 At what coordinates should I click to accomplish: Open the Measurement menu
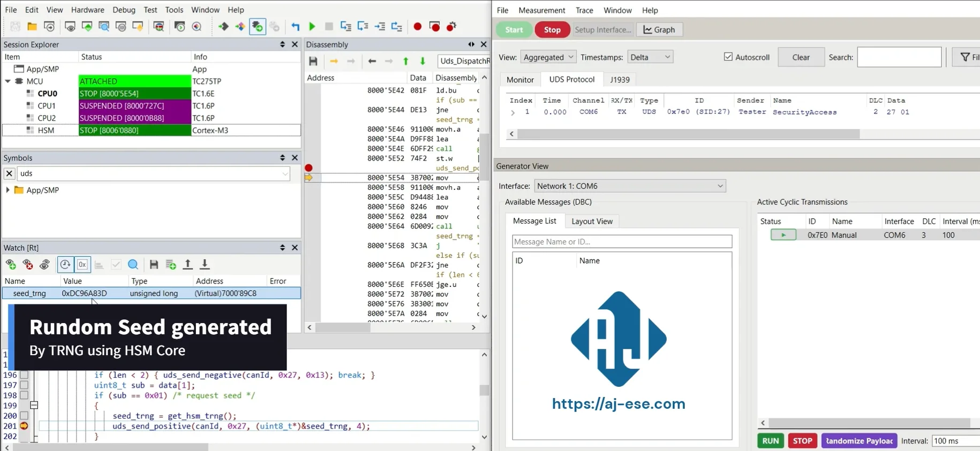click(541, 10)
